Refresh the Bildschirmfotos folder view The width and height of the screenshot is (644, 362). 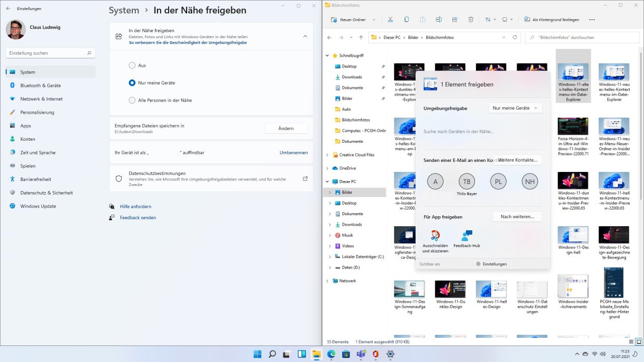click(514, 37)
